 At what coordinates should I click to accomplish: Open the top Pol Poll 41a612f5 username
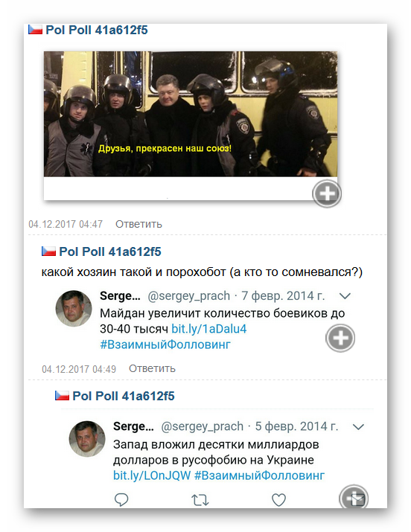(97, 30)
